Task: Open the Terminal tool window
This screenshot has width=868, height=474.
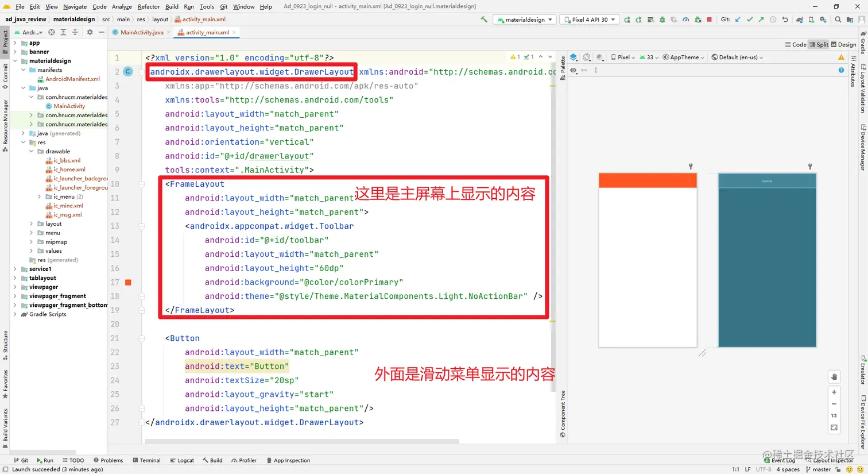Action: pyautogui.click(x=146, y=460)
